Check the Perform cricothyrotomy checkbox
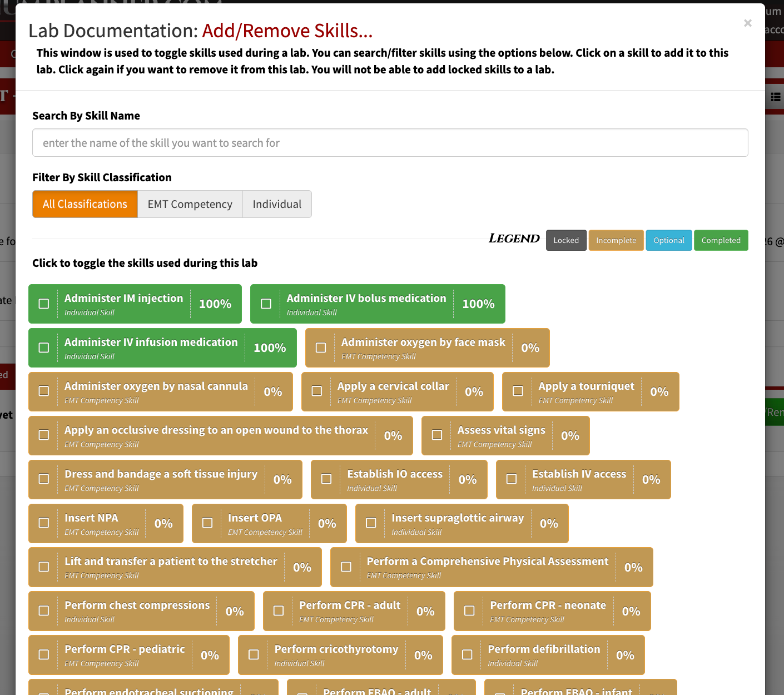The width and height of the screenshot is (784, 695). [x=254, y=655]
